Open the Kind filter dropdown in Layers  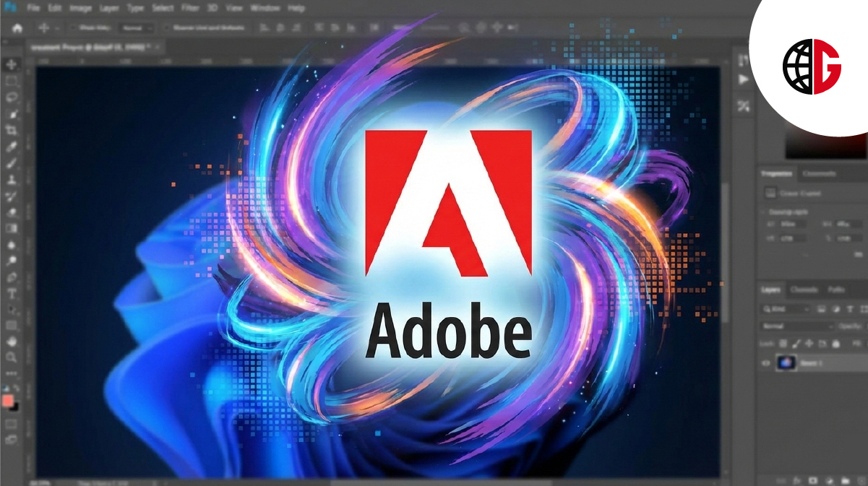pyautogui.click(x=788, y=309)
